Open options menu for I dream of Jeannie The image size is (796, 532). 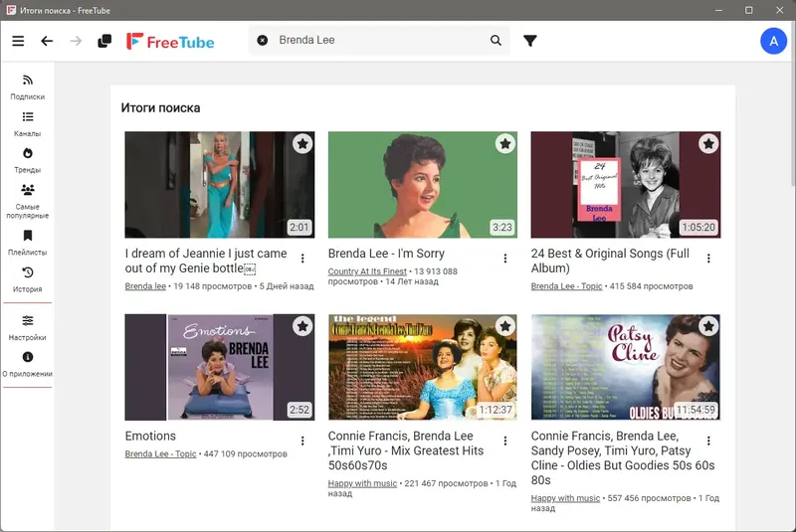pyautogui.click(x=302, y=259)
